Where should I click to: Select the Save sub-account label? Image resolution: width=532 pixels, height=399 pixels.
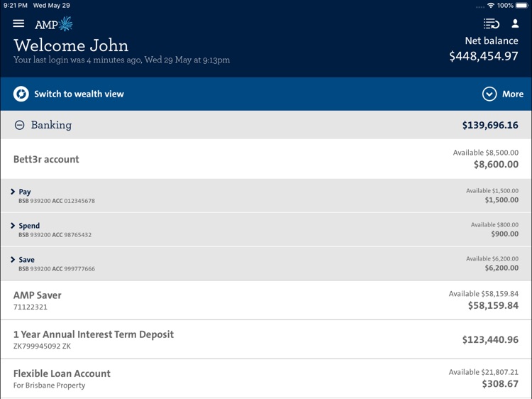click(26, 260)
